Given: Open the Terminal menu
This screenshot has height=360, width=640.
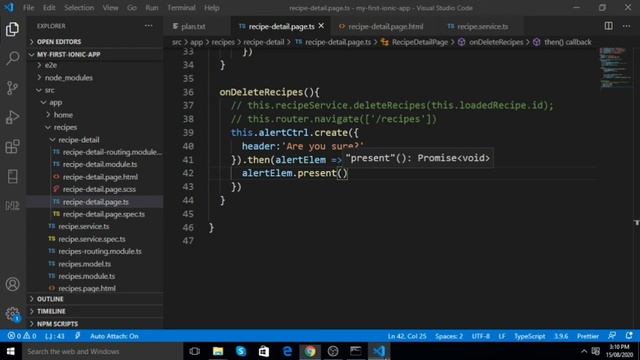Looking at the screenshot, I should [x=181, y=8].
